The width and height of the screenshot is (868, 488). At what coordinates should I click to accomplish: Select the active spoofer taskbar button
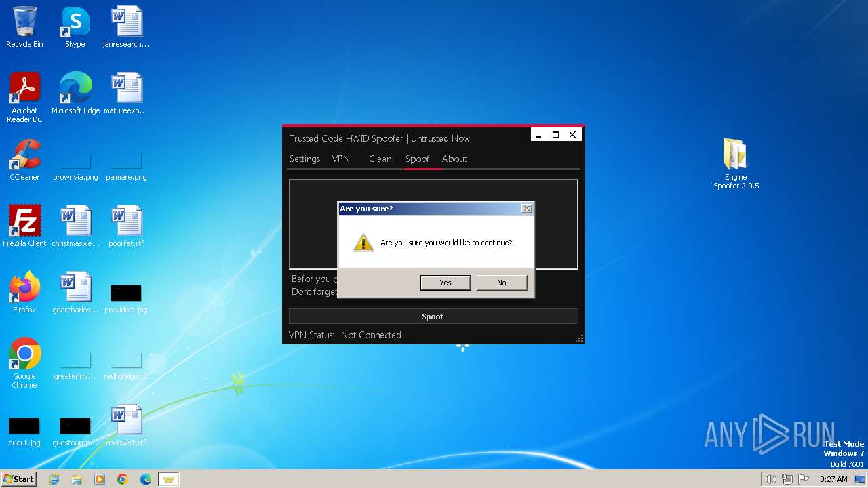tap(169, 479)
